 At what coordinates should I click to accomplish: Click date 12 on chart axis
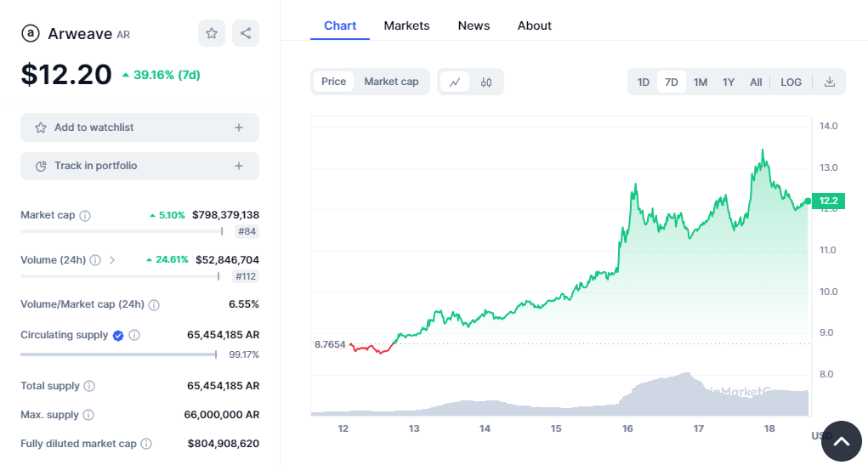tap(343, 428)
